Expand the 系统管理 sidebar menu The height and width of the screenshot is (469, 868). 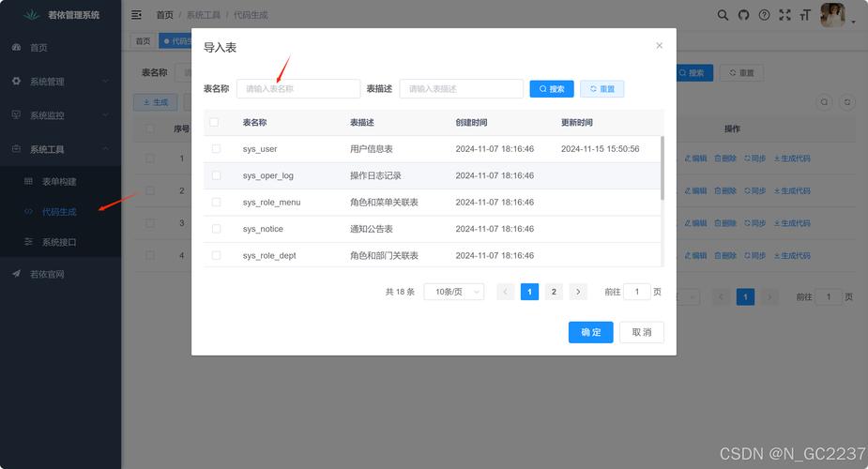click(61, 82)
